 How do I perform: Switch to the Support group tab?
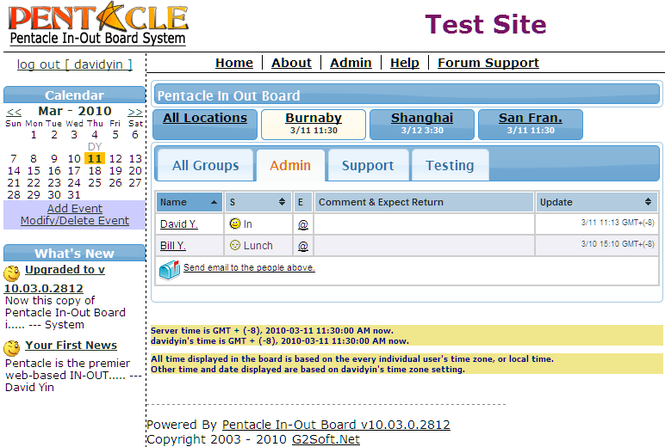click(x=368, y=165)
